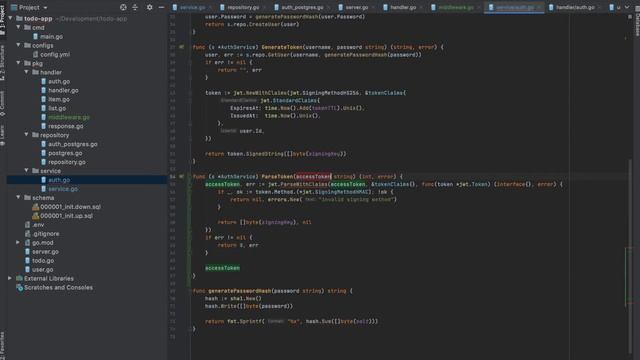
Task: Open response.go in the project tree
Action: point(65,126)
